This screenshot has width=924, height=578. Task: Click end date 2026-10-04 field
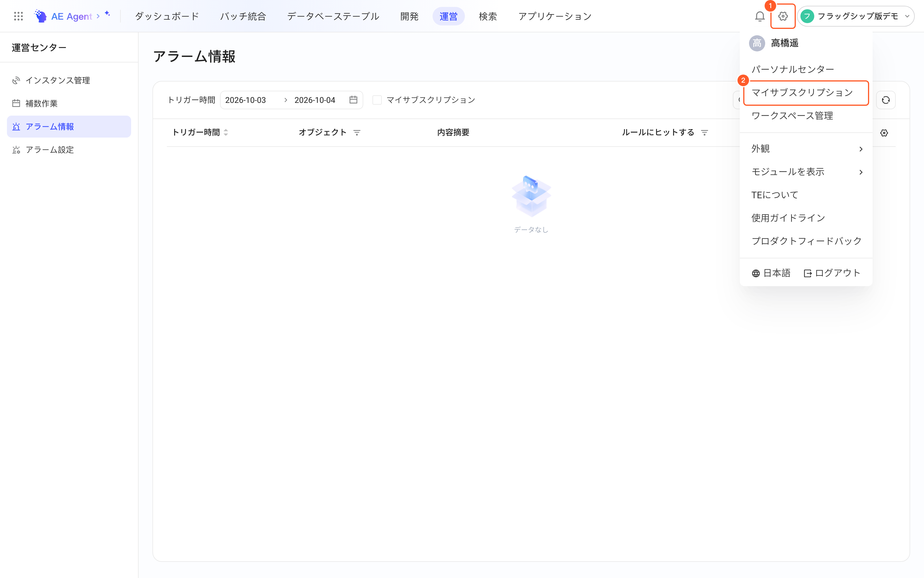315,100
